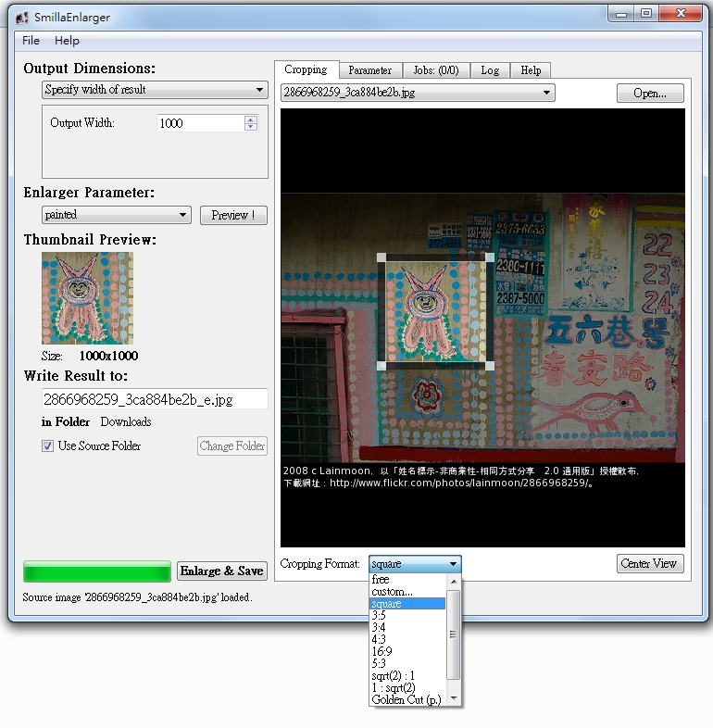Click the Output Width input field
This screenshot has width=713, height=728.
point(200,123)
